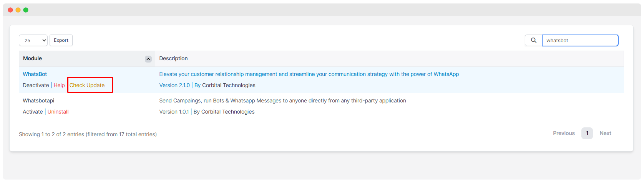The image size is (644, 183).
Task: Focus the search field containing whatsbot
Action: click(580, 40)
